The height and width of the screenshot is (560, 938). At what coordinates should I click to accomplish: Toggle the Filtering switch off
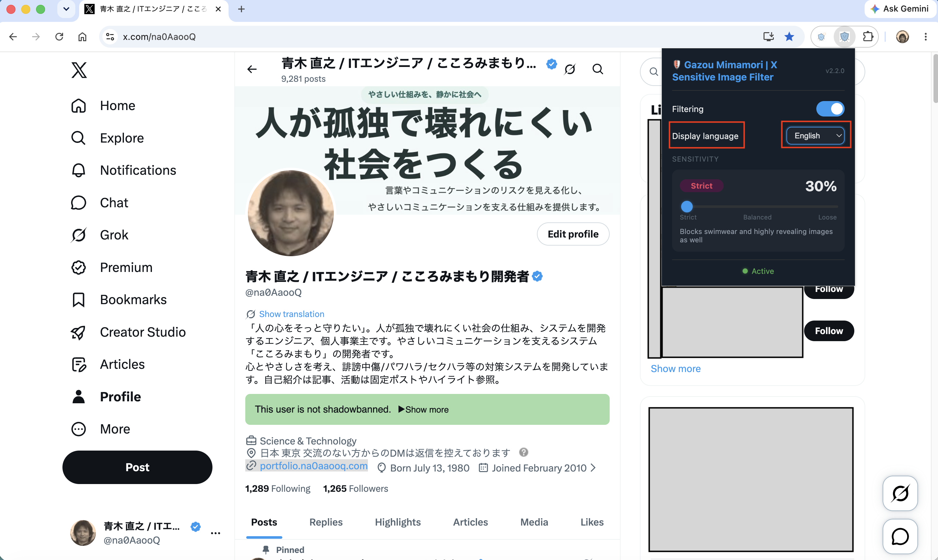click(x=830, y=109)
